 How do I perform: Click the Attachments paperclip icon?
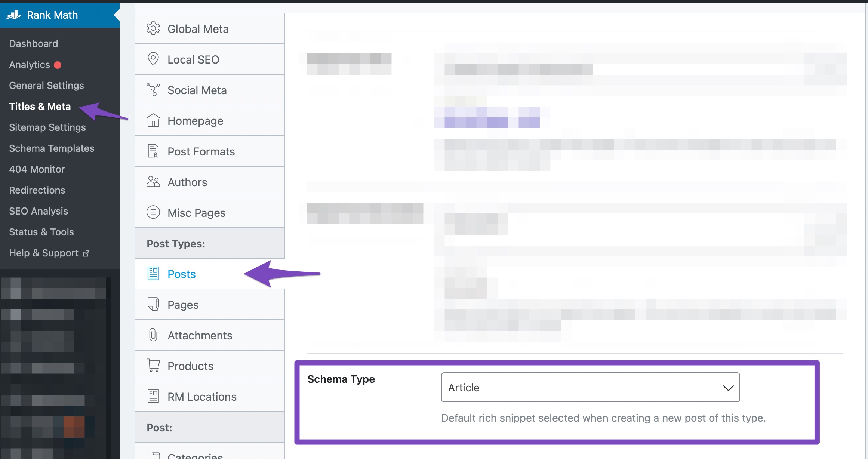point(153,335)
